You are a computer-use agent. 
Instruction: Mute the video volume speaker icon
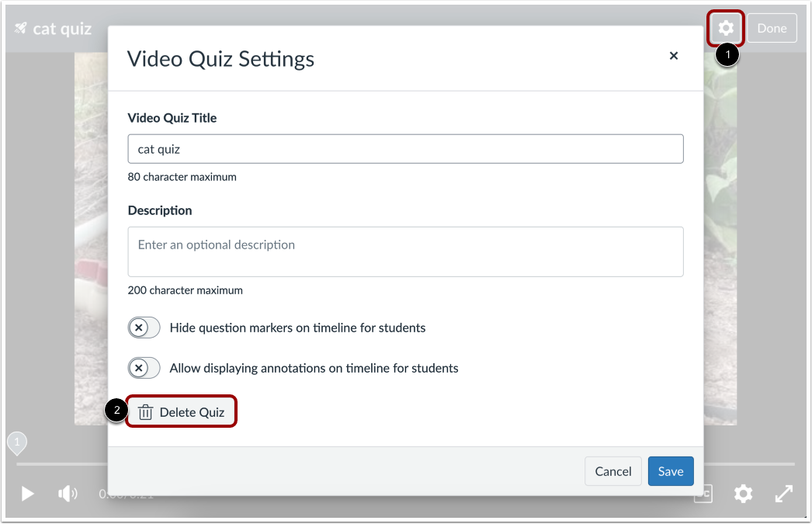coord(68,494)
